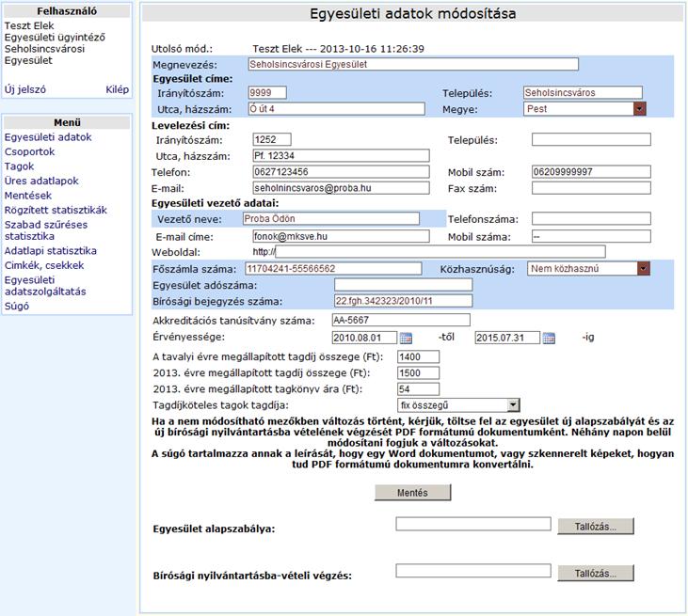Click the Új jelszó link
Image resolution: width=688 pixels, height=616 pixels.
pyautogui.click(x=25, y=89)
